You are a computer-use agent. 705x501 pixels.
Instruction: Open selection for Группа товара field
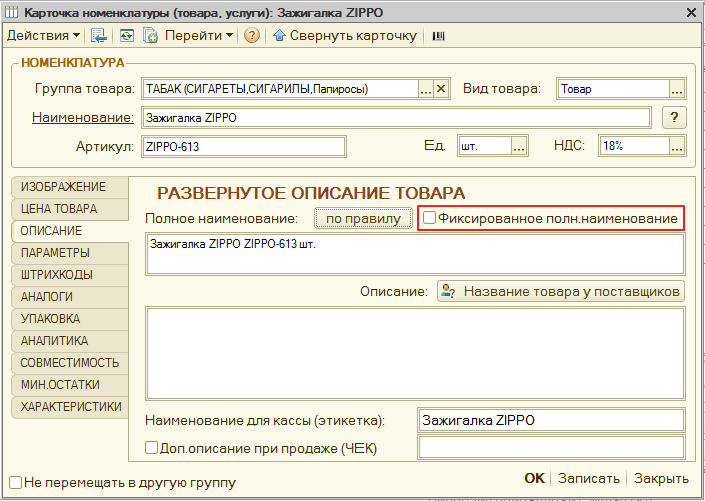pyautogui.click(x=426, y=89)
